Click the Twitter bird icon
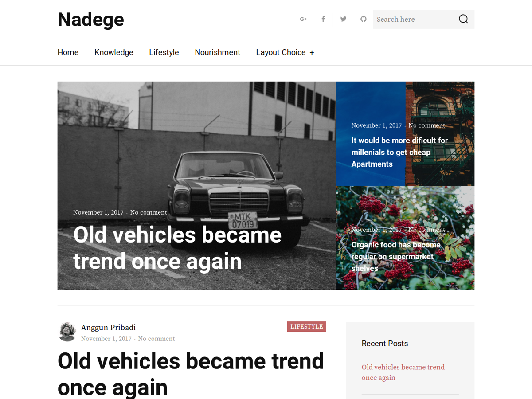The height and width of the screenshot is (399, 532). click(343, 19)
